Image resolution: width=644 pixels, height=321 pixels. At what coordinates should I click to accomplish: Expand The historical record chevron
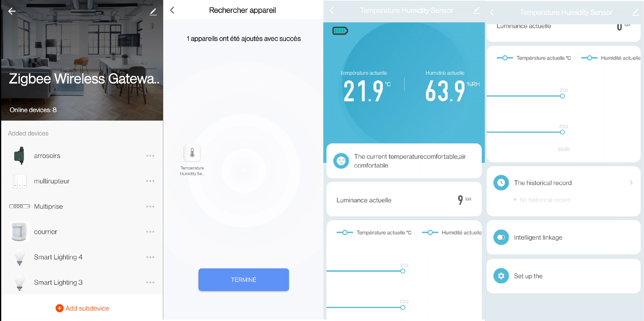(631, 183)
